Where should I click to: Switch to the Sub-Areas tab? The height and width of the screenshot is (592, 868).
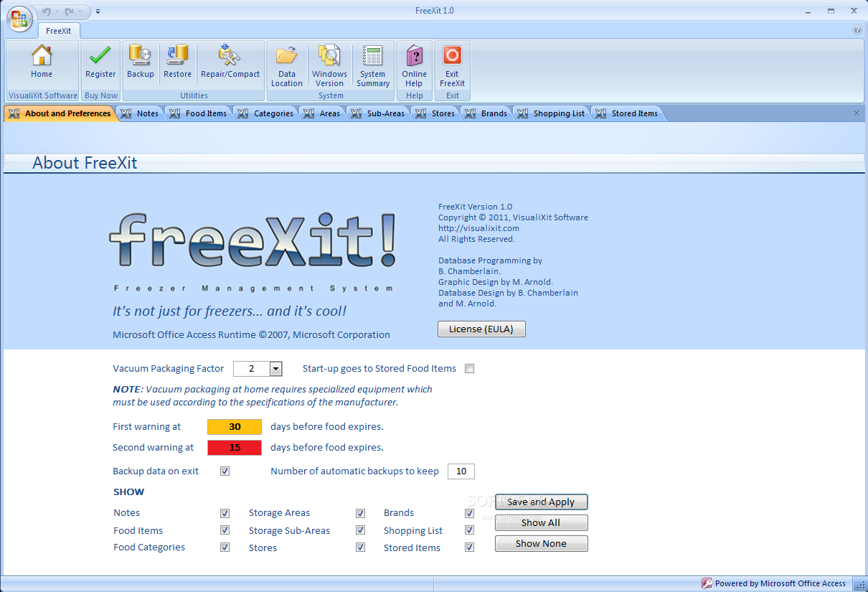(x=379, y=113)
